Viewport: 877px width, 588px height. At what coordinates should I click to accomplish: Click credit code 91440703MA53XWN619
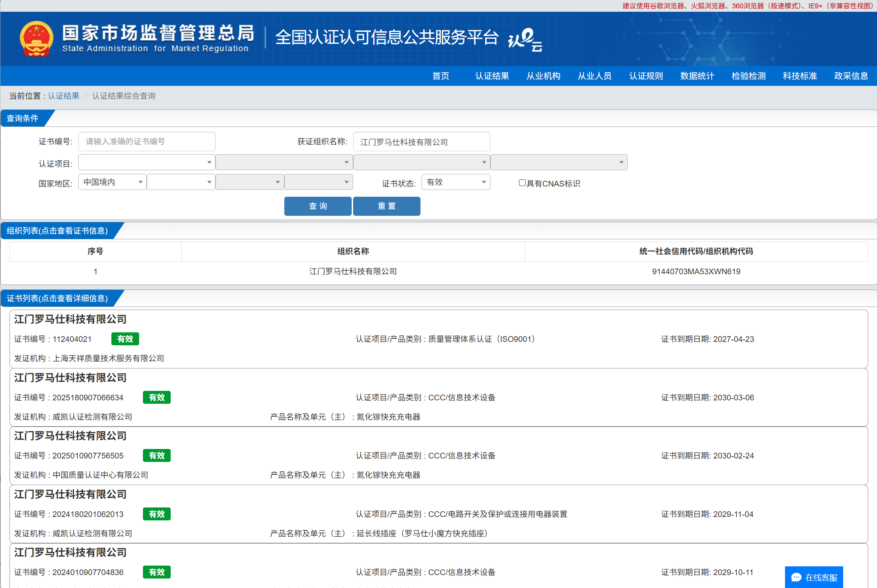[x=696, y=271]
